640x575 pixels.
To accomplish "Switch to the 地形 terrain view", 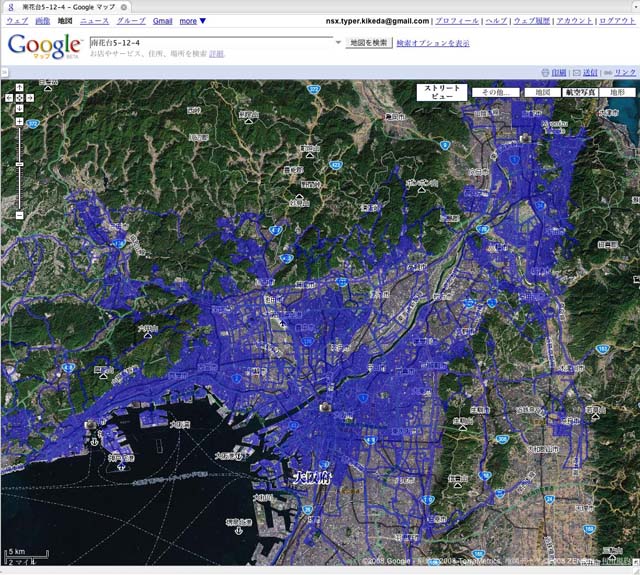I will pos(618,93).
